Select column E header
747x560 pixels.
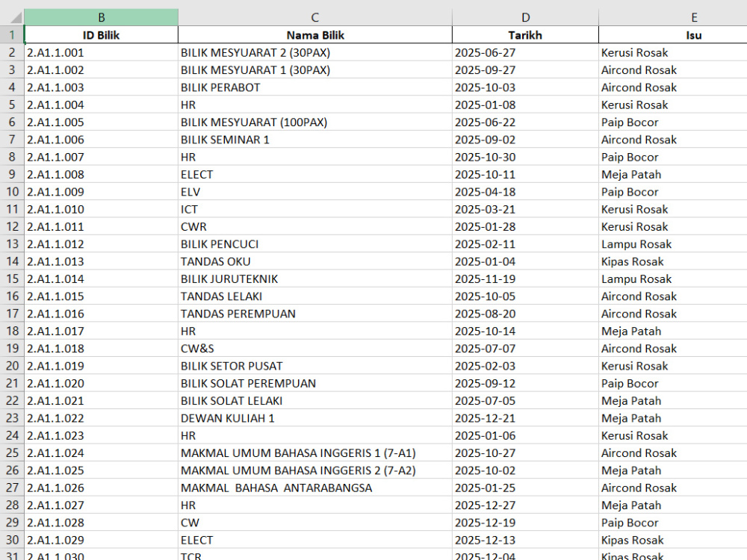(x=673, y=18)
